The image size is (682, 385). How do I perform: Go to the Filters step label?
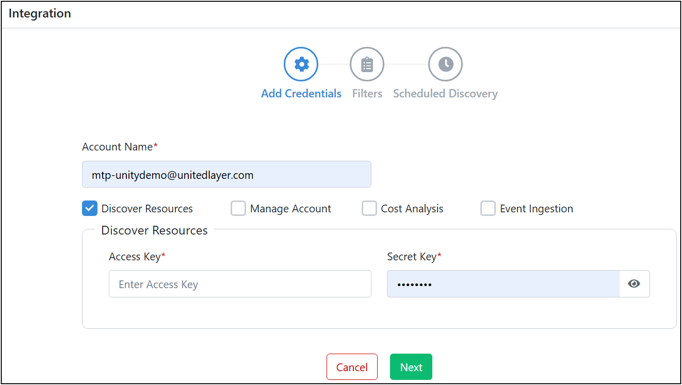tap(367, 94)
